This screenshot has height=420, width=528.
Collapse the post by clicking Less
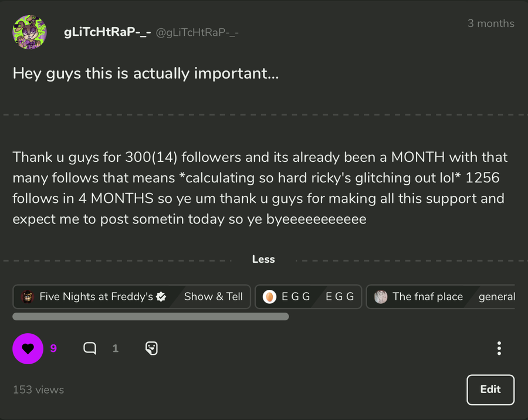click(263, 259)
